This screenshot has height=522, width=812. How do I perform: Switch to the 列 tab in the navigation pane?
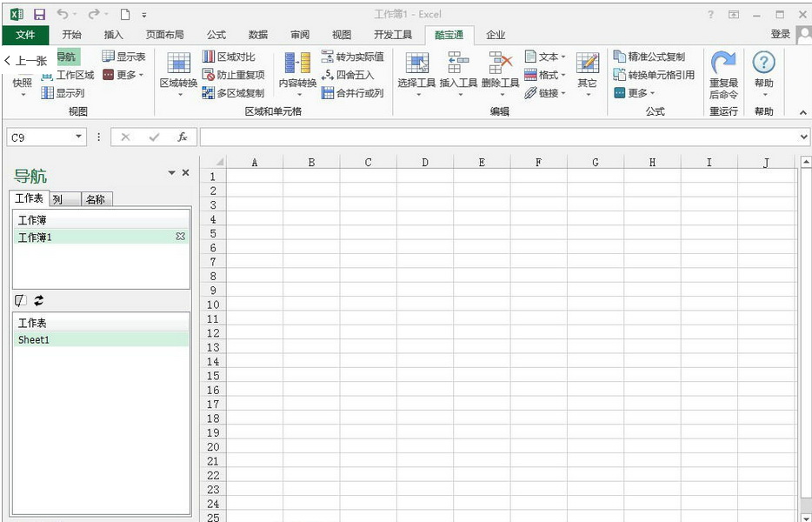click(x=65, y=199)
